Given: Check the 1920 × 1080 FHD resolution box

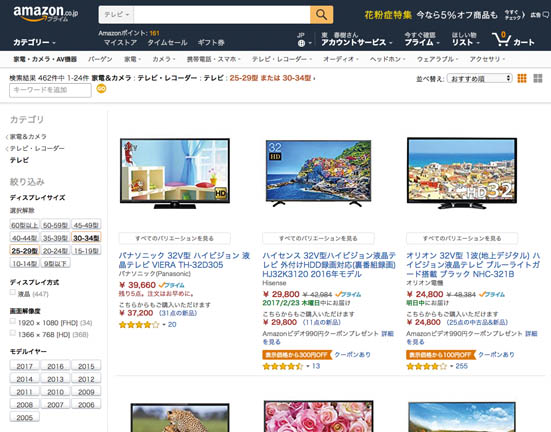Looking at the screenshot, I should click(x=13, y=321).
